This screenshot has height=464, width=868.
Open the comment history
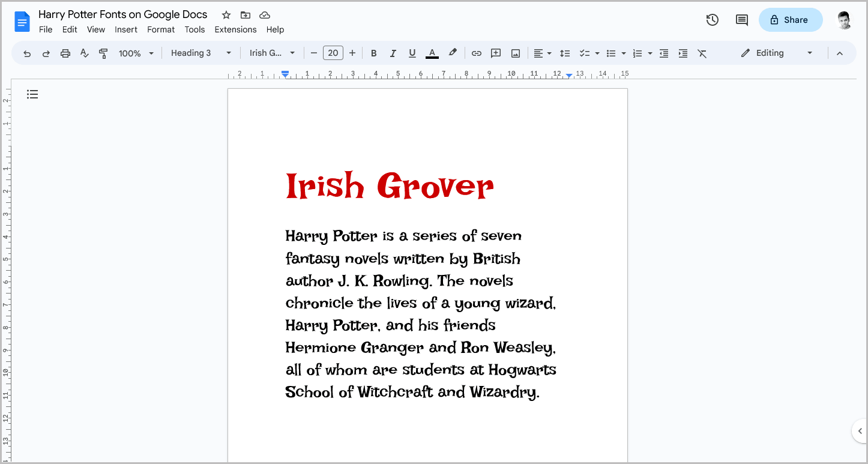741,19
